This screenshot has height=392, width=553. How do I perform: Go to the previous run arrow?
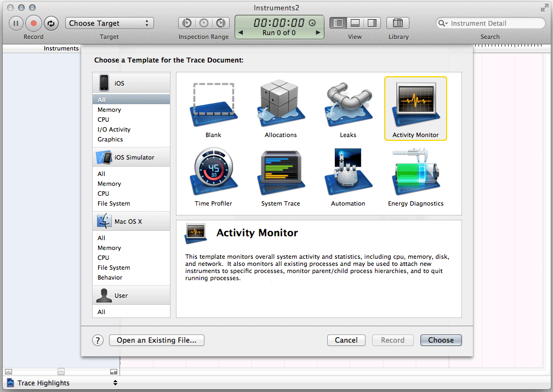click(x=241, y=32)
